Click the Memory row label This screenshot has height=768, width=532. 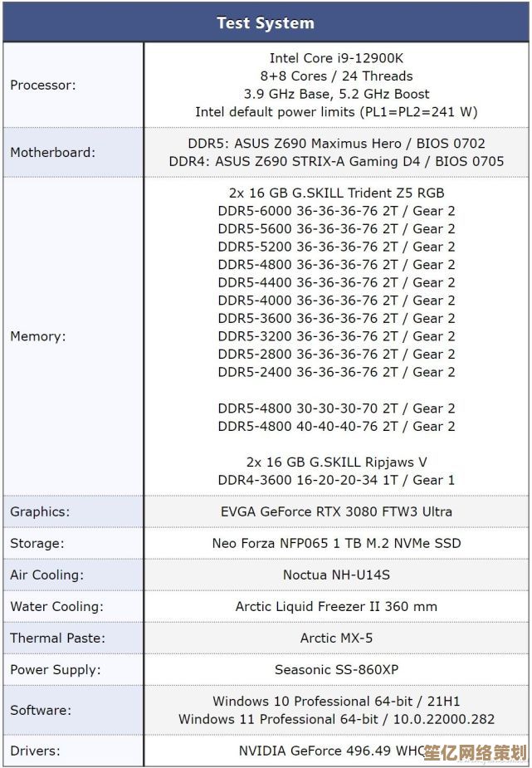(37, 336)
